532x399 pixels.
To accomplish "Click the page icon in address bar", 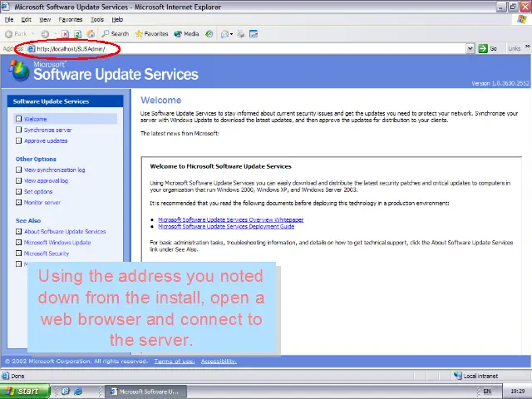I will click(x=32, y=49).
